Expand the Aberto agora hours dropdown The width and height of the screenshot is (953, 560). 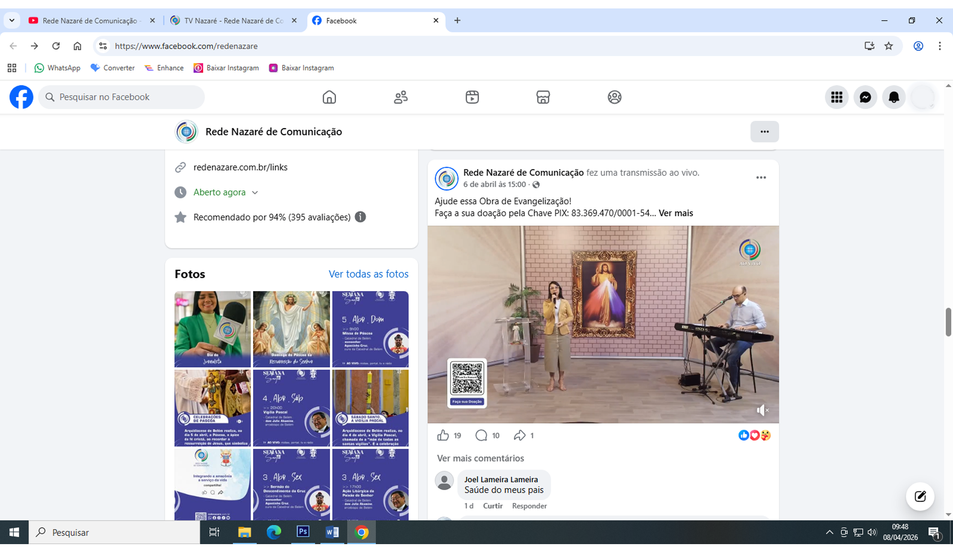pos(255,192)
